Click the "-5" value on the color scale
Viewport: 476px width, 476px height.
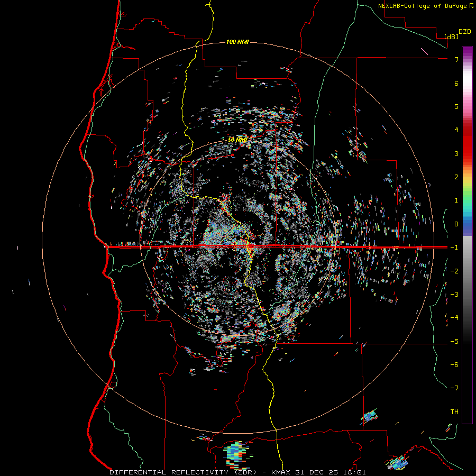[454, 341]
